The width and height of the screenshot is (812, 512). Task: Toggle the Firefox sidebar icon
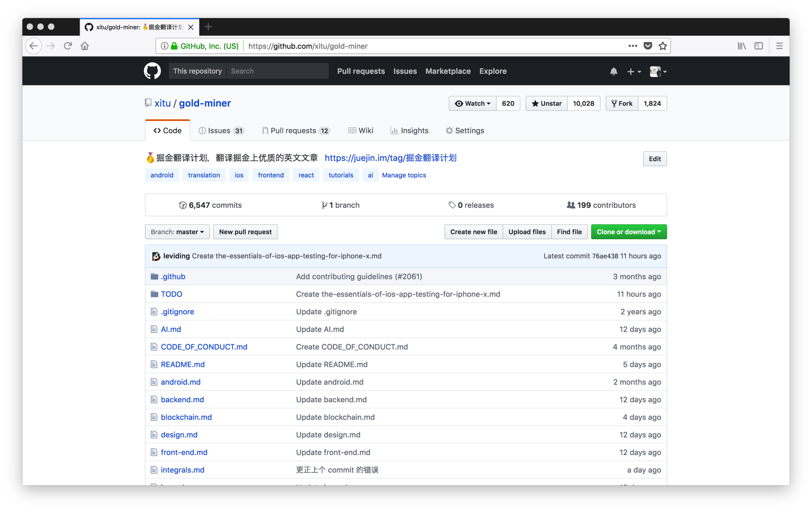759,46
